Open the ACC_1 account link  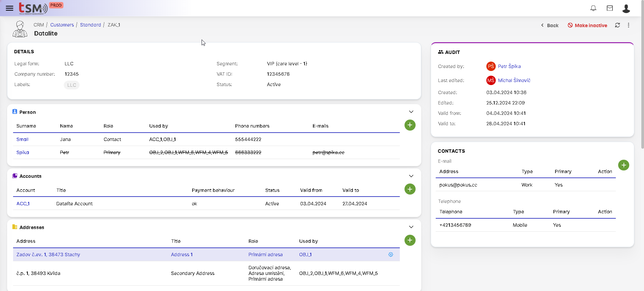[23, 204]
